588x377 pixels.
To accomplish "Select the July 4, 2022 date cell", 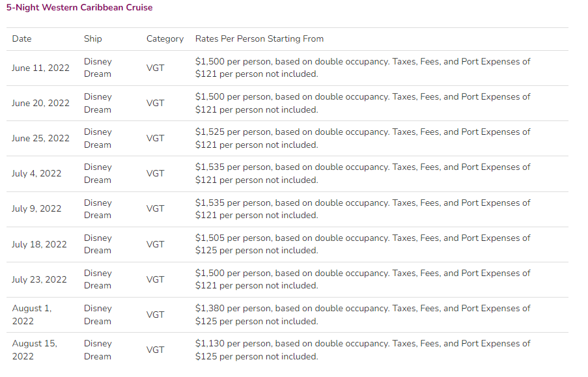I will [x=36, y=174].
